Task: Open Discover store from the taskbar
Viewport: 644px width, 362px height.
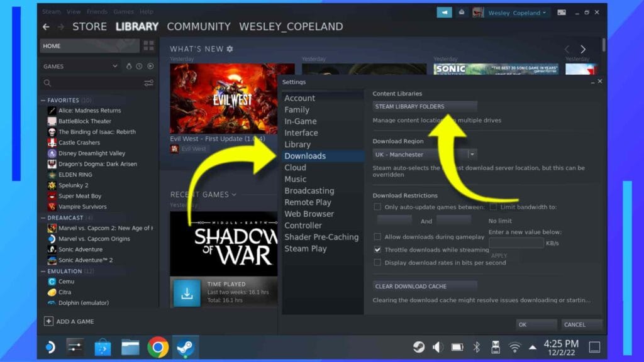Action: coord(103,347)
